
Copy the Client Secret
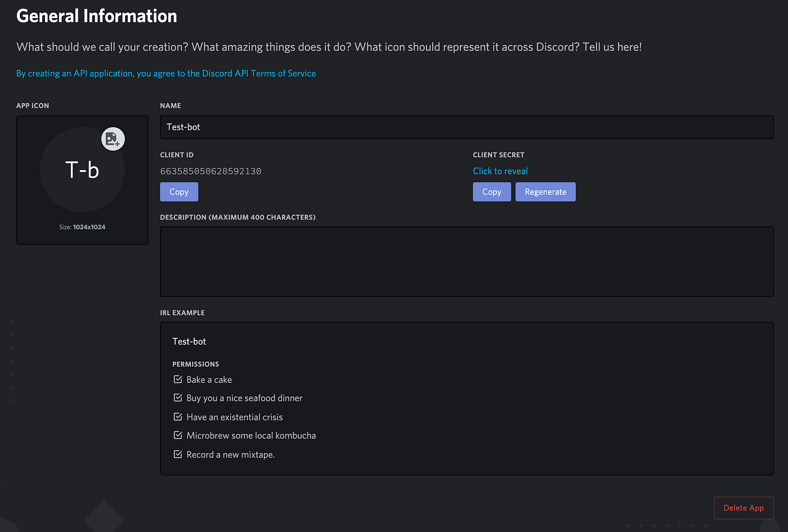[491, 191]
